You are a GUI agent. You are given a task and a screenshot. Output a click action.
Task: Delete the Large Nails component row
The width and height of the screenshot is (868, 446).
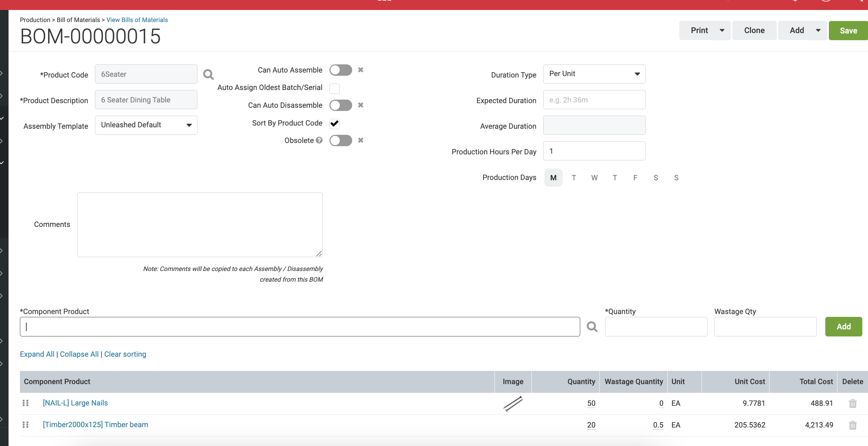[852, 403]
